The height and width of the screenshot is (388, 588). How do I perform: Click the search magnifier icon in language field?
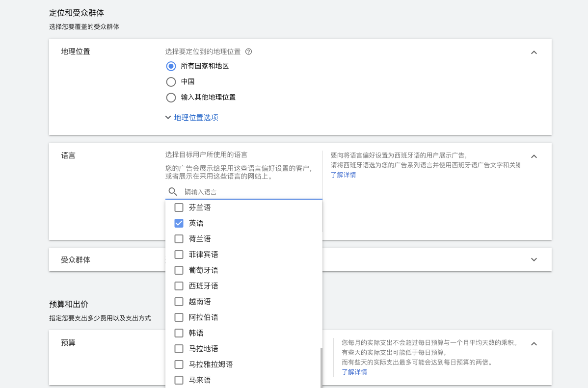[x=173, y=192]
